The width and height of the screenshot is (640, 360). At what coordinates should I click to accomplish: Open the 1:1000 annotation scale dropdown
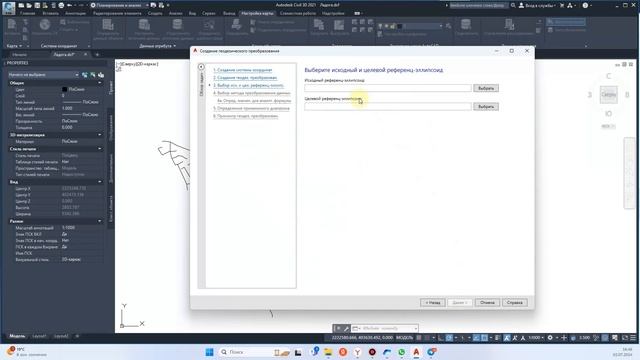536,338
